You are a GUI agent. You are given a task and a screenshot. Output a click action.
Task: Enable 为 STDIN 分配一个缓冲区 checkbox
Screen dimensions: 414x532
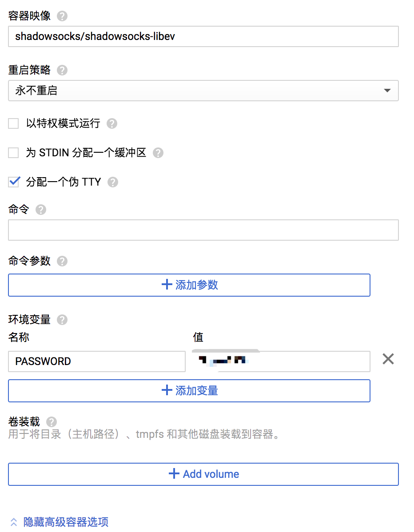click(x=14, y=153)
